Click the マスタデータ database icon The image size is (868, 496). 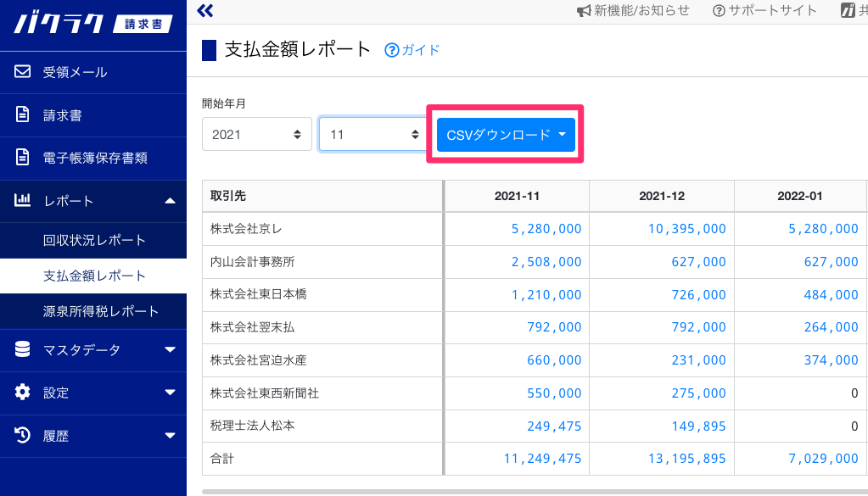coord(22,349)
